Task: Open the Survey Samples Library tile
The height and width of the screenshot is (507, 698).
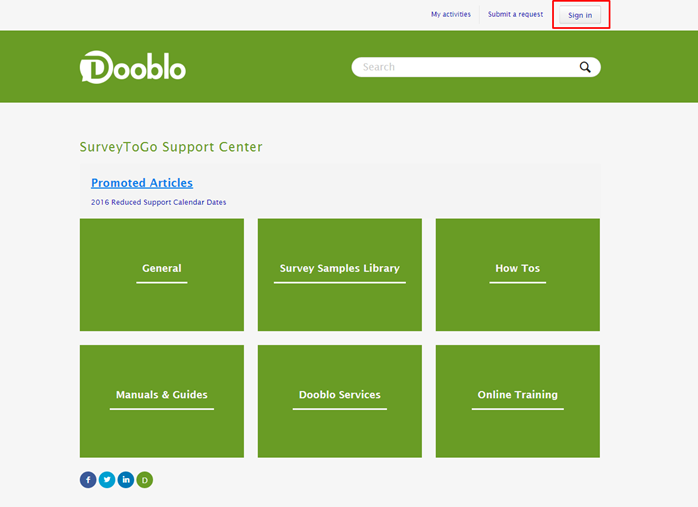Action: pos(340,275)
